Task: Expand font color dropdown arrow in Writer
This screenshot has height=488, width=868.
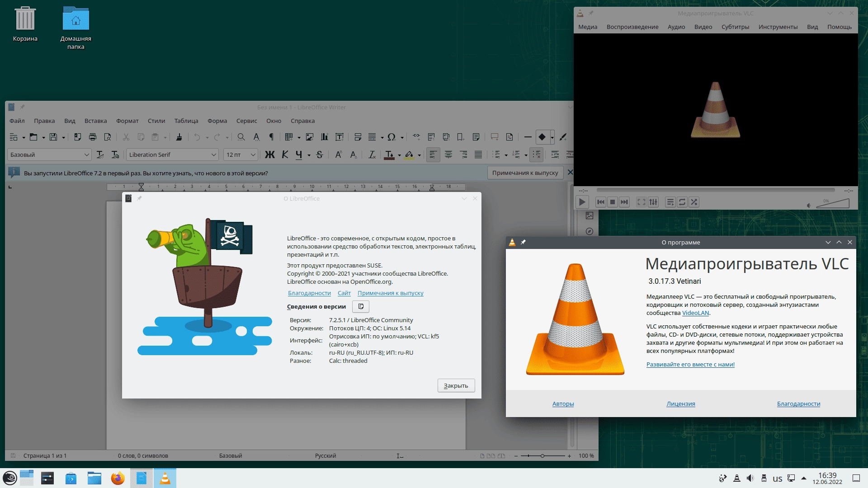Action: [x=399, y=155]
